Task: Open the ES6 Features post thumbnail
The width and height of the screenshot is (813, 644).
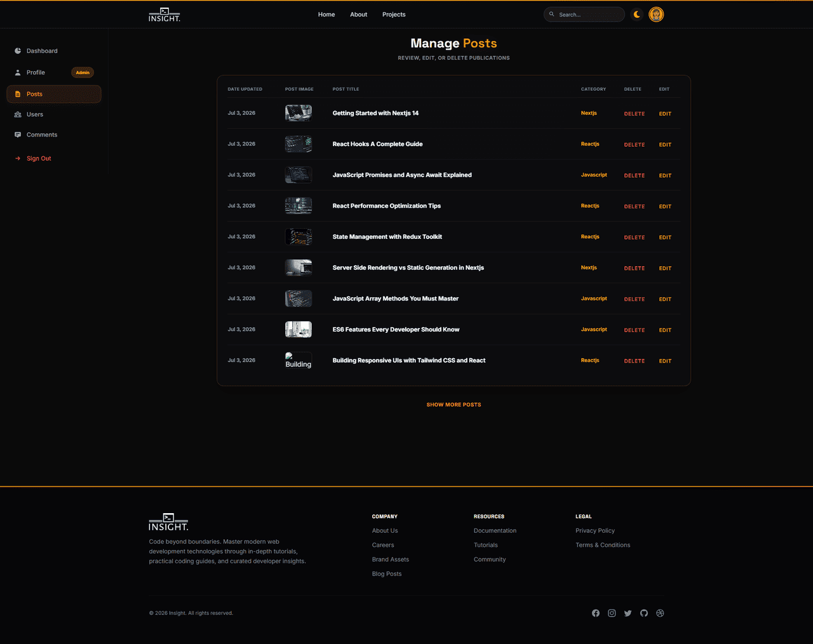Action: pyautogui.click(x=299, y=329)
